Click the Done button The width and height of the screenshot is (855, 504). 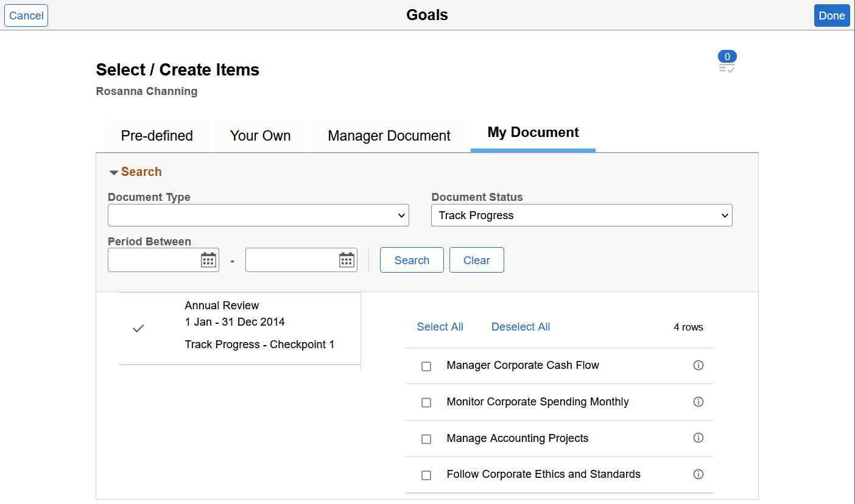[x=832, y=15]
